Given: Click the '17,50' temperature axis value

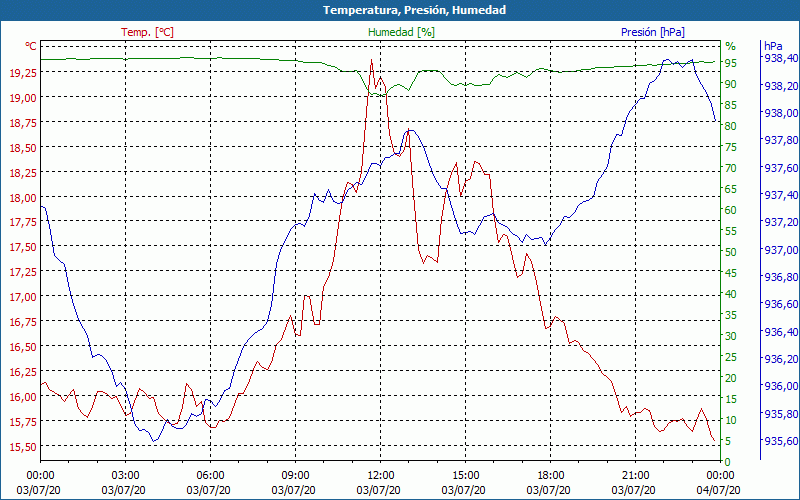Looking at the screenshot, I should click(23, 247).
